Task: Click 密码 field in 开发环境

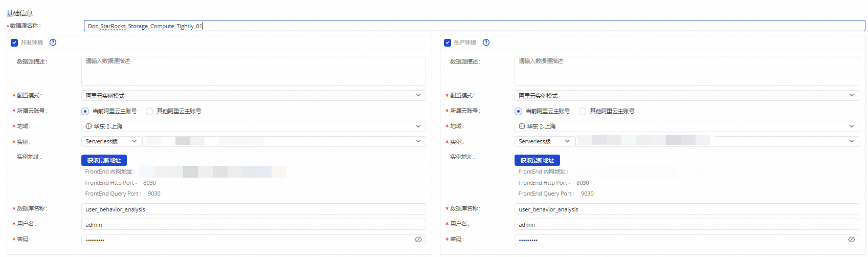Action: (x=254, y=240)
